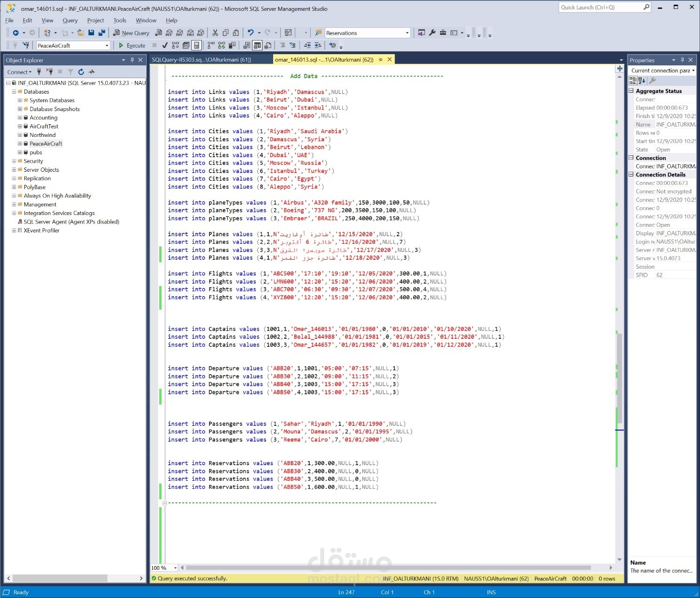Click the Navigate Backward arrow icon
Image resolution: width=700 pixels, height=598 pixels.
[x=16, y=33]
